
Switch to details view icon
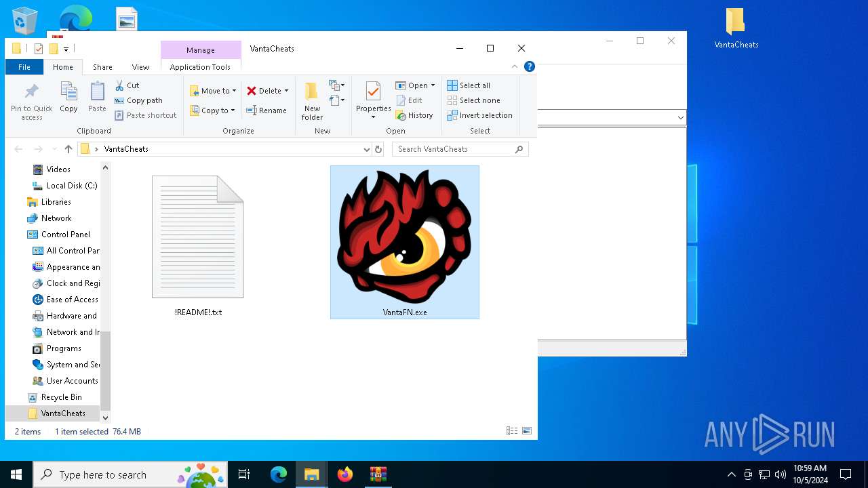pos(512,431)
